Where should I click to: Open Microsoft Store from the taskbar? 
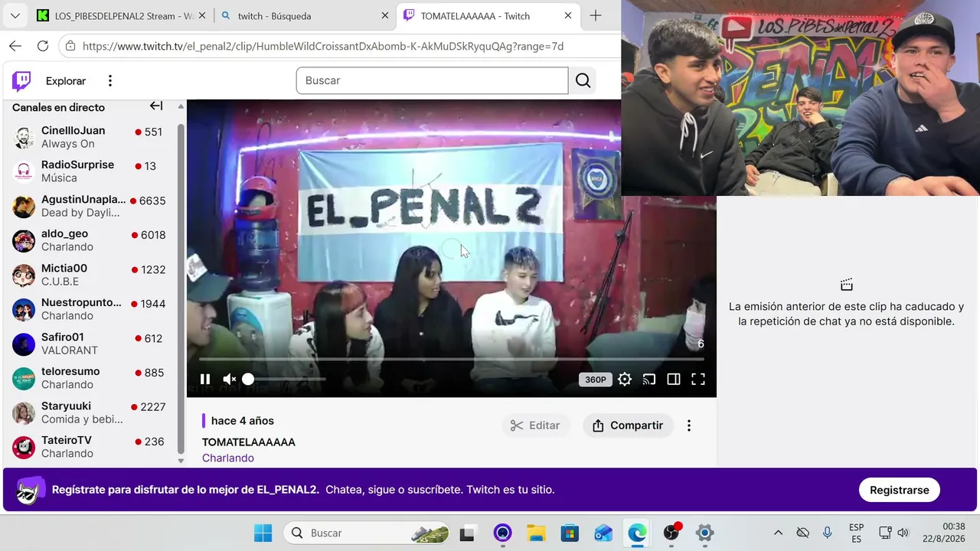[x=570, y=533]
